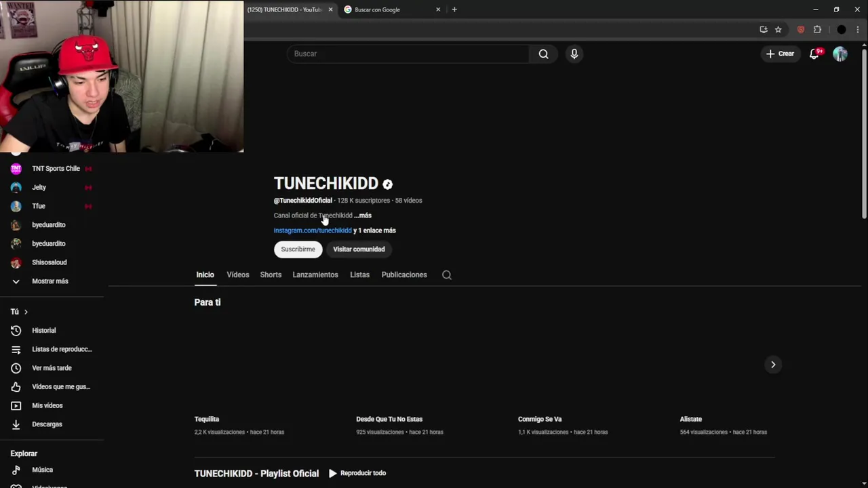Image resolution: width=868 pixels, height=488 pixels.
Task: Click Reproducir todo for the playlist
Action: (357, 473)
